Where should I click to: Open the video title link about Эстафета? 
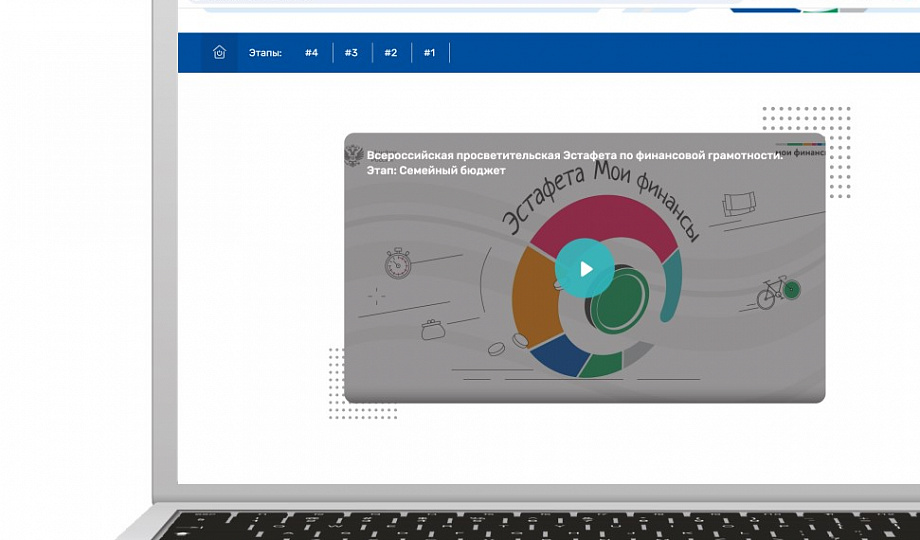click(574, 155)
